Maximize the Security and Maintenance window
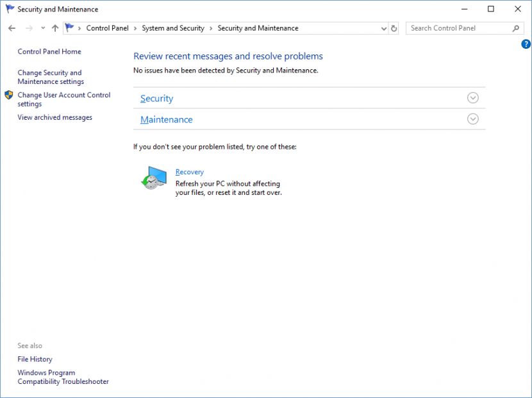Viewport: 532px width, 398px height. coord(490,9)
